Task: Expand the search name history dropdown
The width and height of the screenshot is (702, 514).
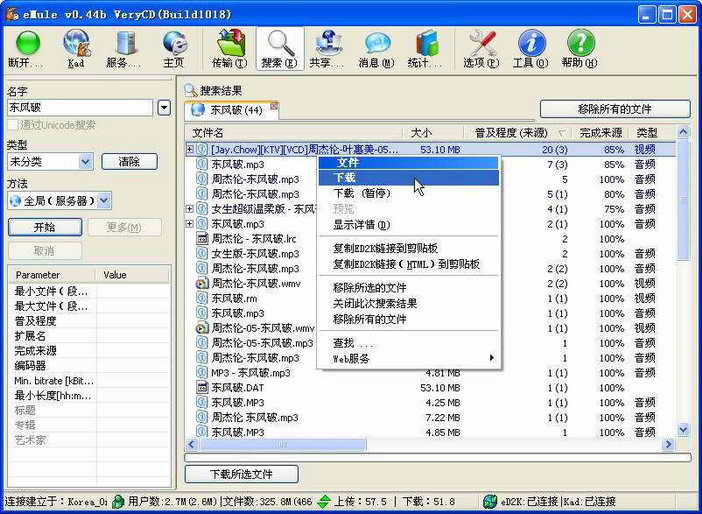Action: pyautogui.click(x=164, y=107)
